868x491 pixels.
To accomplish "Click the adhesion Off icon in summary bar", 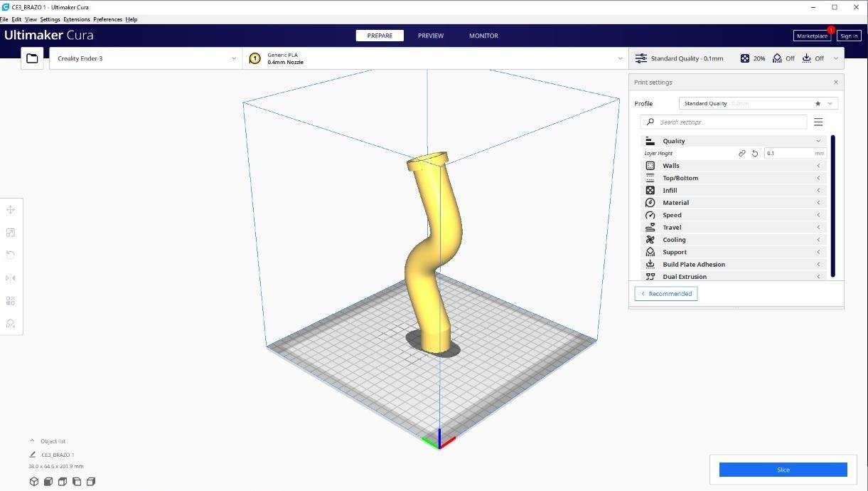I will pyautogui.click(x=806, y=58).
